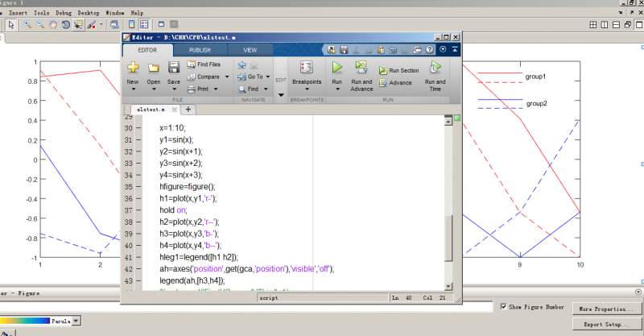This screenshot has width=644, height=336.
Task: Select the float layout icon
Action: 628,25
